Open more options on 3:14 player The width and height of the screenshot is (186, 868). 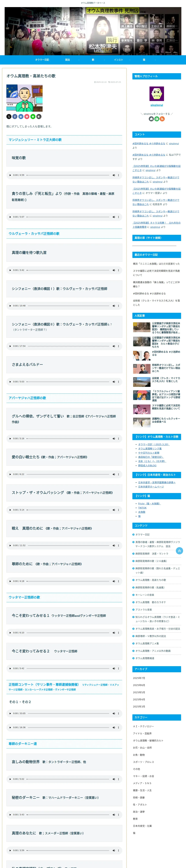(x=118, y=510)
